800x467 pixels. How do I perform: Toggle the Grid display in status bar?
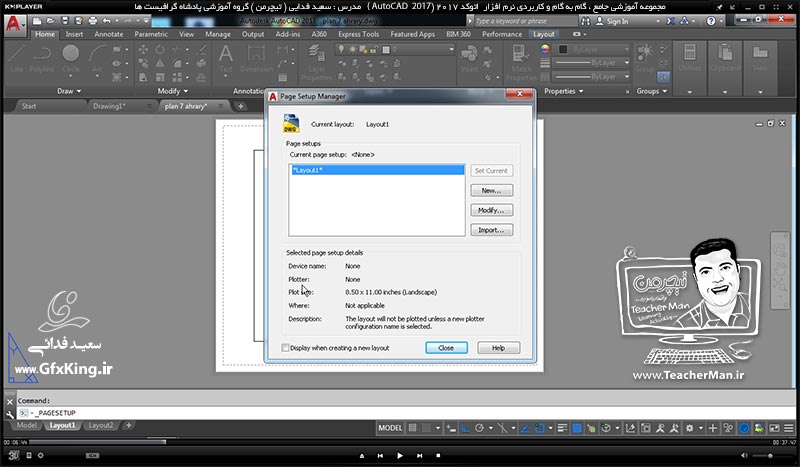(x=412, y=428)
